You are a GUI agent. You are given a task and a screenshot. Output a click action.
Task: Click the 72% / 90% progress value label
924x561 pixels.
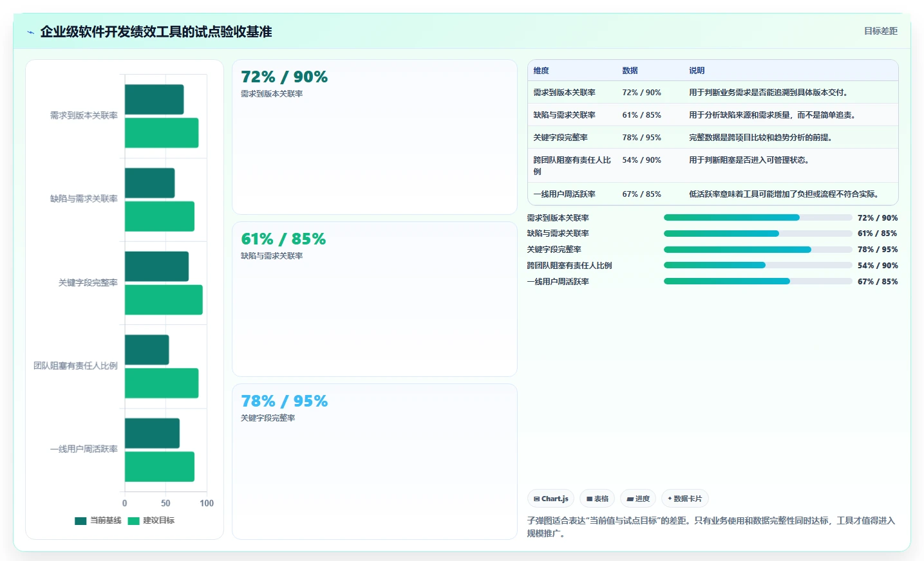pyautogui.click(x=878, y=218)
